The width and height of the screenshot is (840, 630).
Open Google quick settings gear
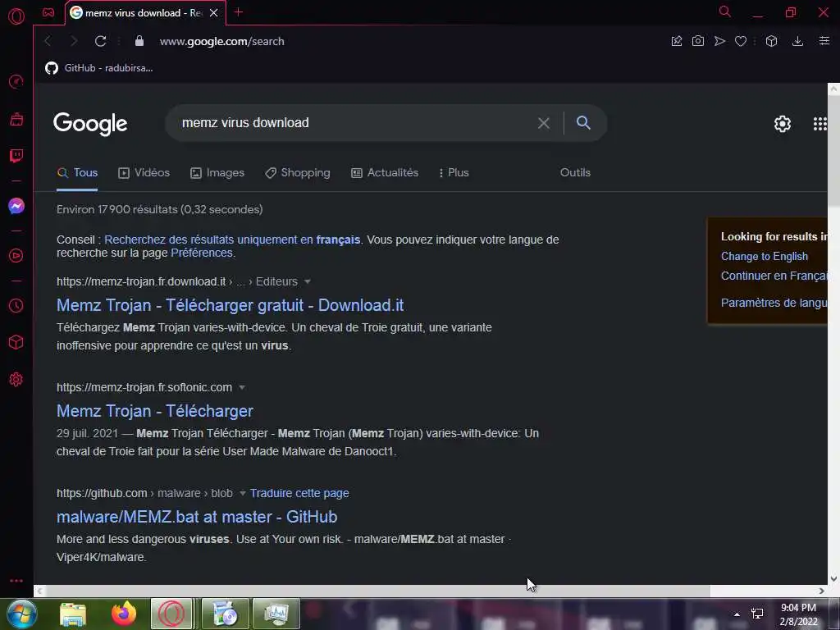[x=782, y=124]
